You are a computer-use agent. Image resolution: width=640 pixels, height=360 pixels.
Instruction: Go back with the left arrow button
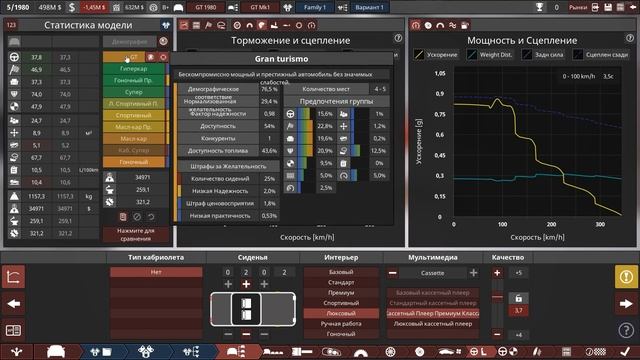(x=13, y=304)
